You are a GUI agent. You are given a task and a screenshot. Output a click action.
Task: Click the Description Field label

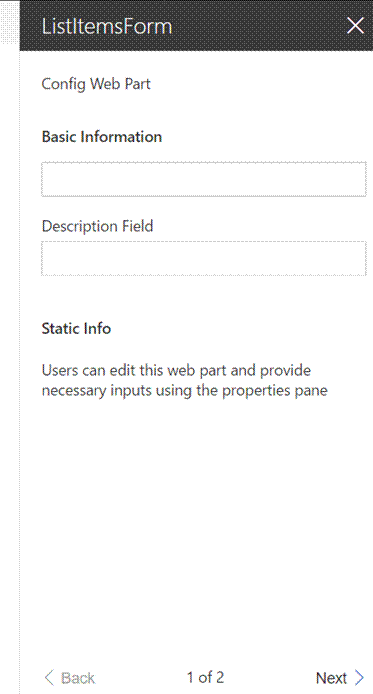tap(97, 226)
